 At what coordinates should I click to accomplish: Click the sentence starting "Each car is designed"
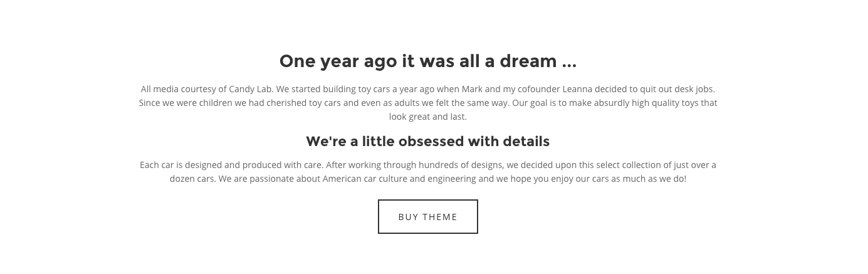pyautogui.click(x=231, y=165)
